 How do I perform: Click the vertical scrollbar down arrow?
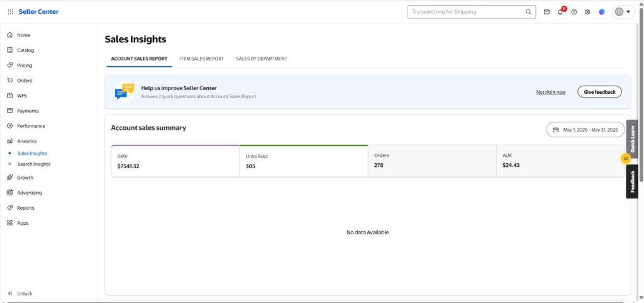tap(641, 298)
